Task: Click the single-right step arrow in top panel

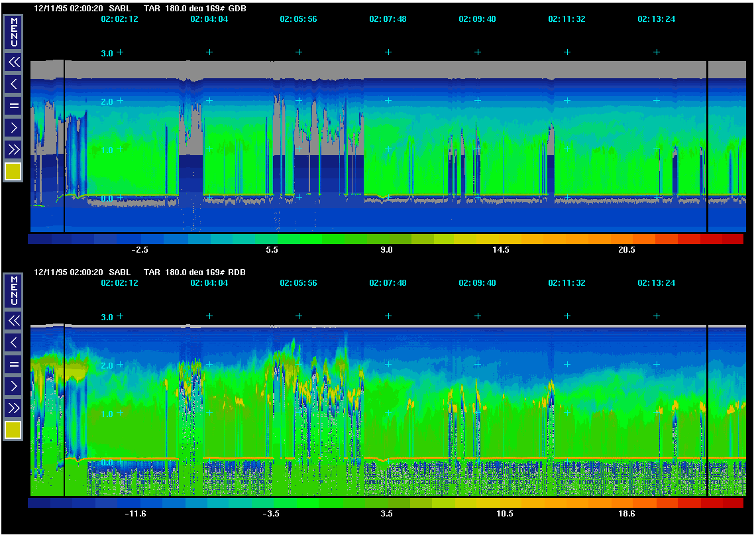Action: [x=13, y=127]
